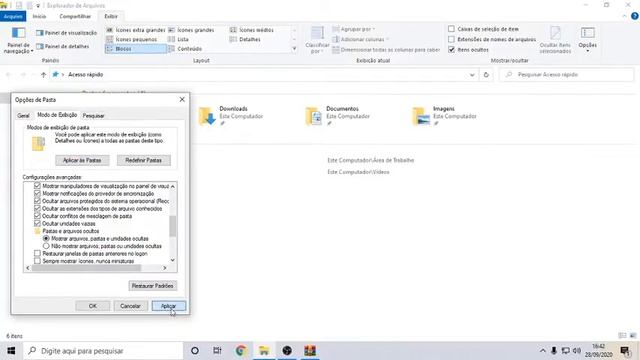Show hidden system tray icons
The width and height of the screenshot is (640, 360).
click(x=542, y=351)
